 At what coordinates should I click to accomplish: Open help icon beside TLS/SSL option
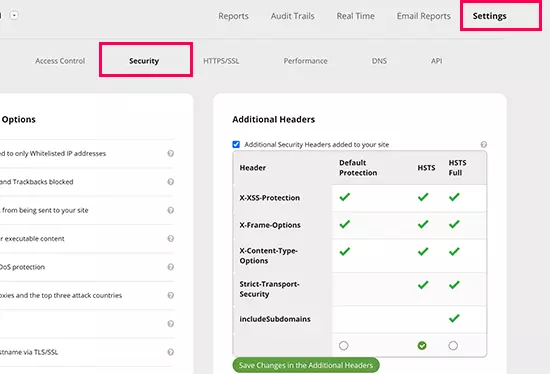[x=170, y=352]
